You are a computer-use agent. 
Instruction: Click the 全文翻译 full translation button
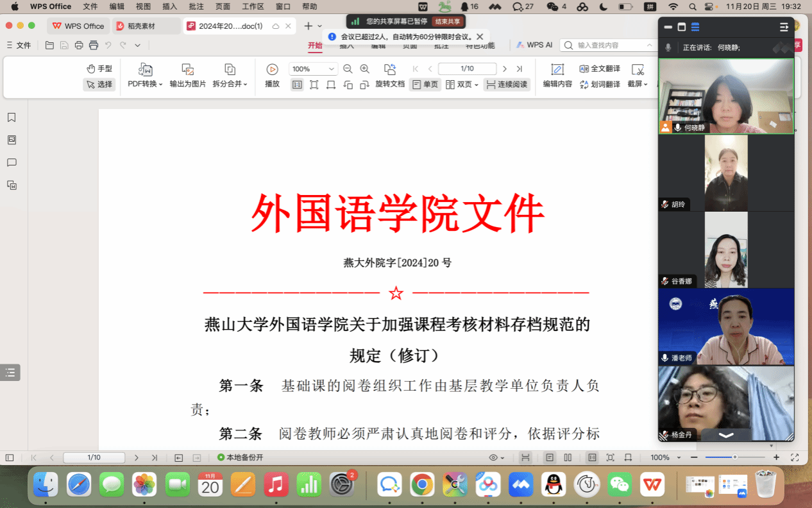tap(600, 69)
